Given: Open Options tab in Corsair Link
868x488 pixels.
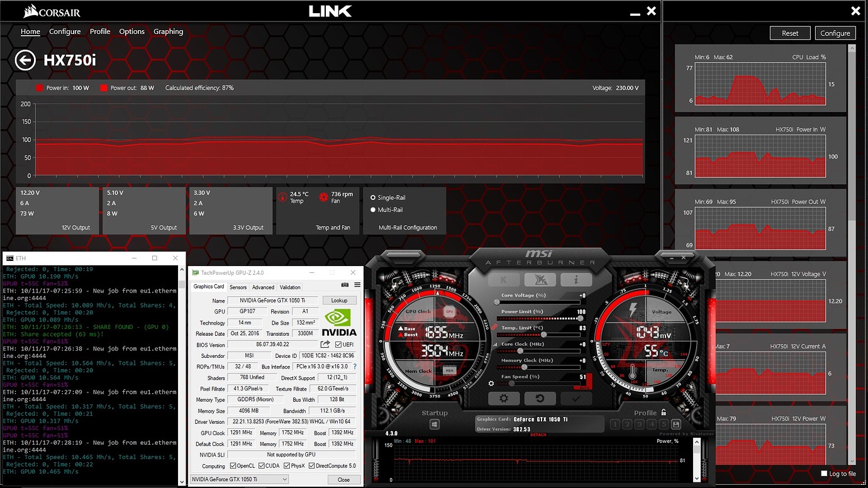Looking at the screenshot, I should pos(132,31).
